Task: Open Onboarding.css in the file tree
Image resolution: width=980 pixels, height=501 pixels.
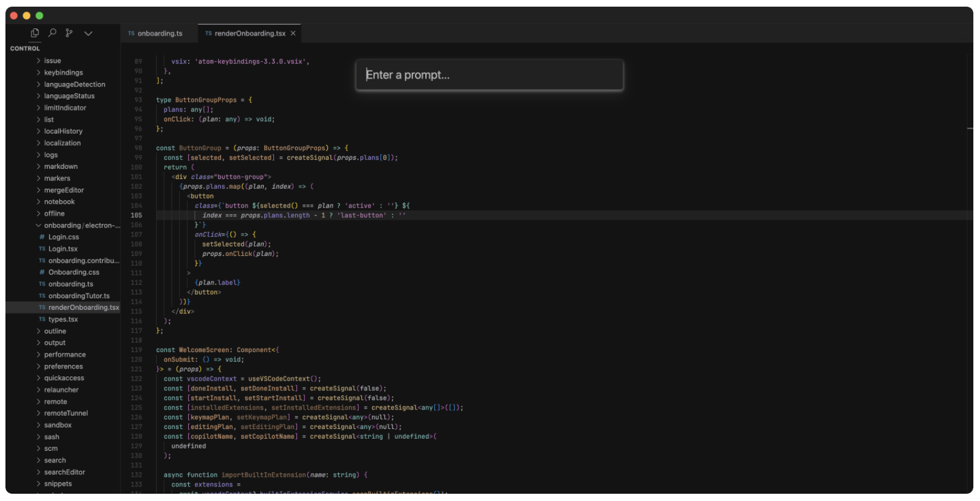Action: click(x=74, y=272)
